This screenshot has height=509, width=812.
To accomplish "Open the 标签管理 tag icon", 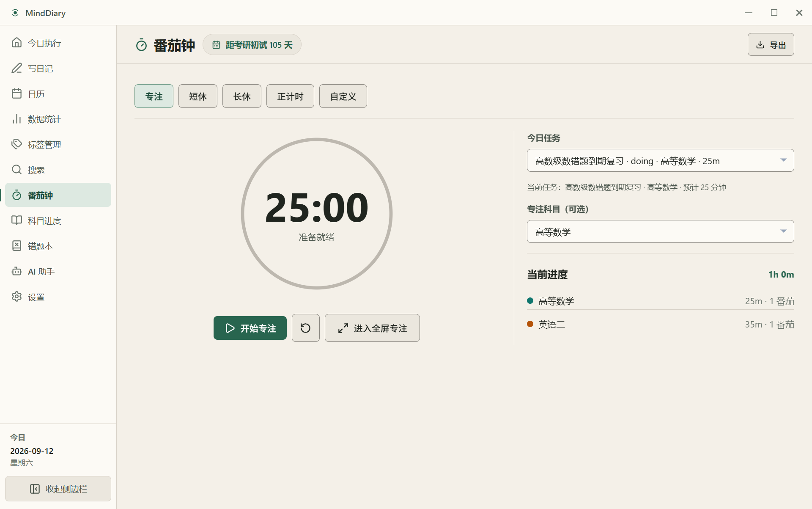I will 16,144.
